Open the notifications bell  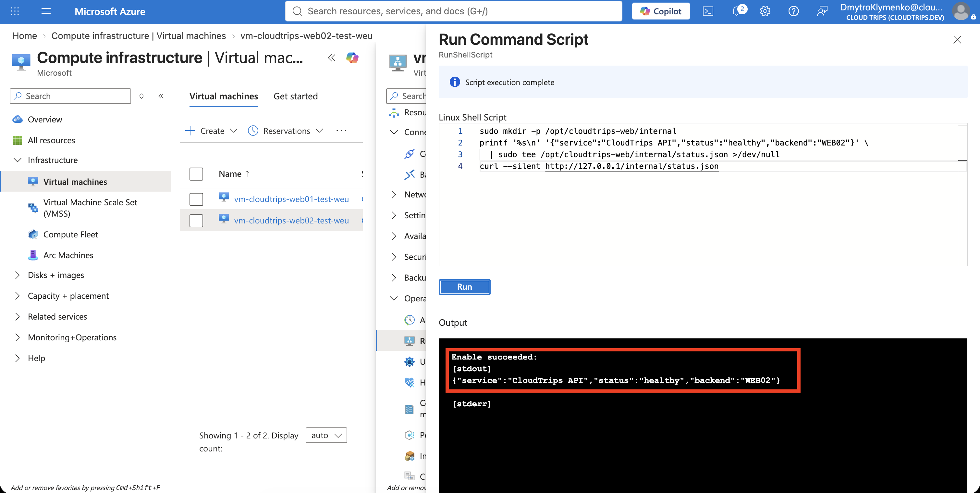[737, 11]
